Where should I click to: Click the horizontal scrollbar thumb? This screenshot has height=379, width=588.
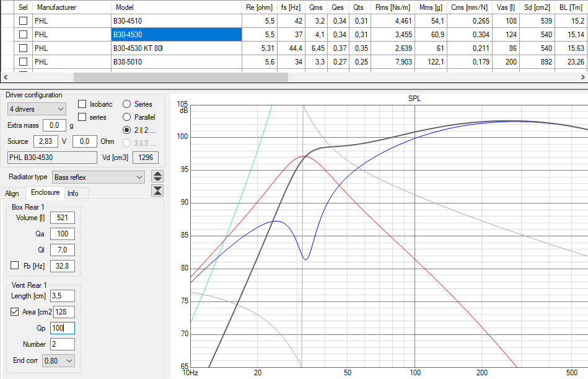[181, 78]
